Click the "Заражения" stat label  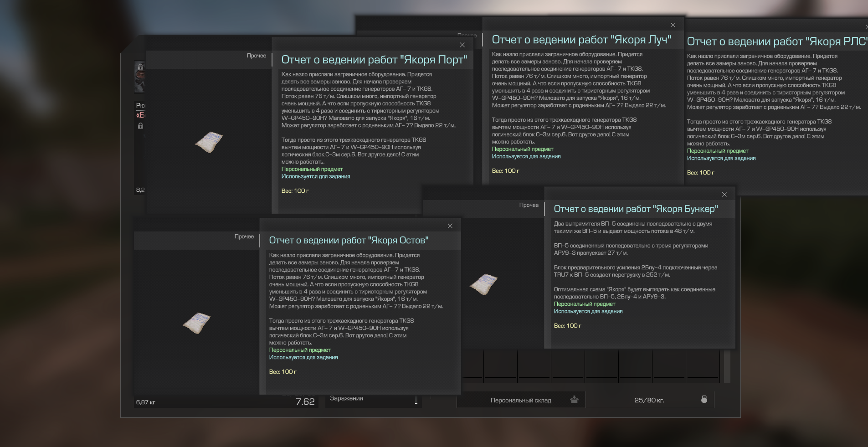pyautogui.click(x=346, y=398)
